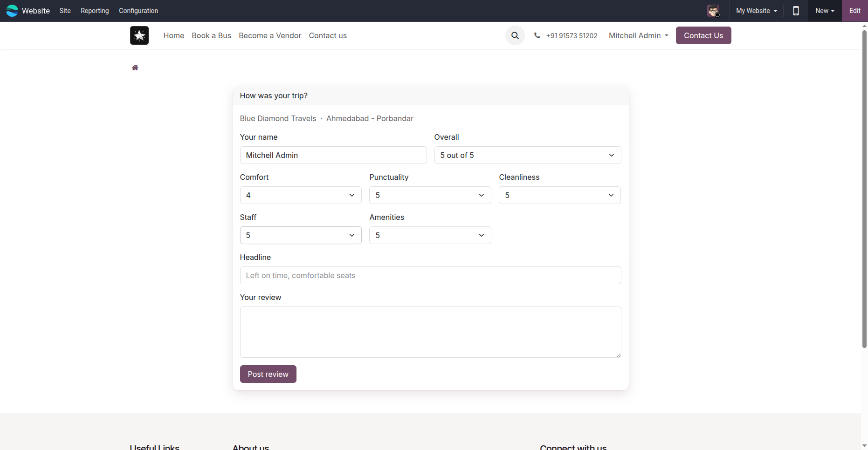Open the Become a Vendor page
Viewport: 868px width, 450px height.
pyautogui.click(x=270, y=36)
